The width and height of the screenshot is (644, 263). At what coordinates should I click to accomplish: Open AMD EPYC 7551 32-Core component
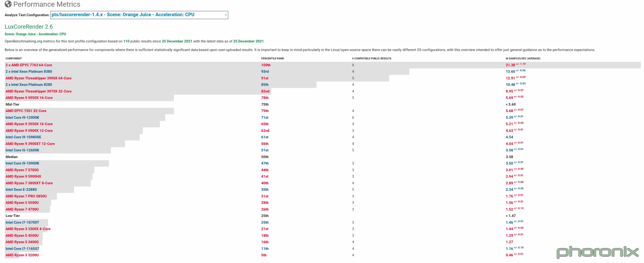(x=26, y=111)
